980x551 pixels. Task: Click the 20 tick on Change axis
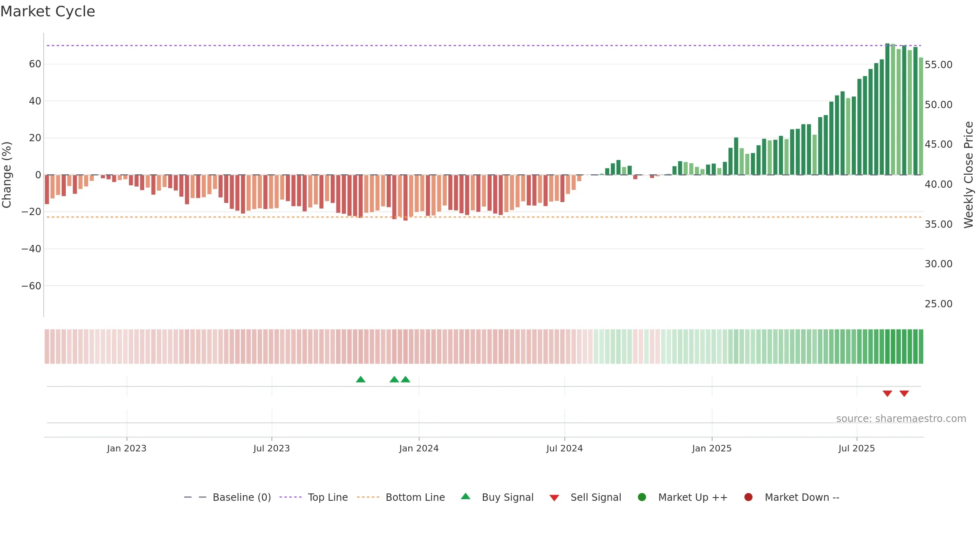pos(35,138)
